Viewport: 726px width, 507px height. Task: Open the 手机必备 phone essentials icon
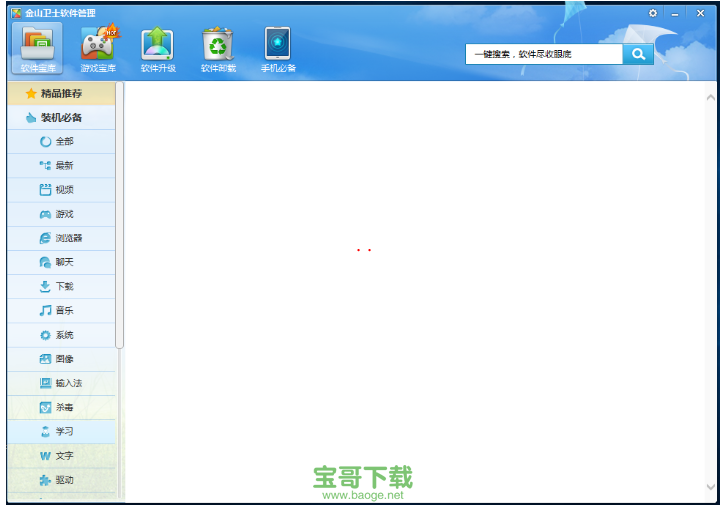[278, 46]
